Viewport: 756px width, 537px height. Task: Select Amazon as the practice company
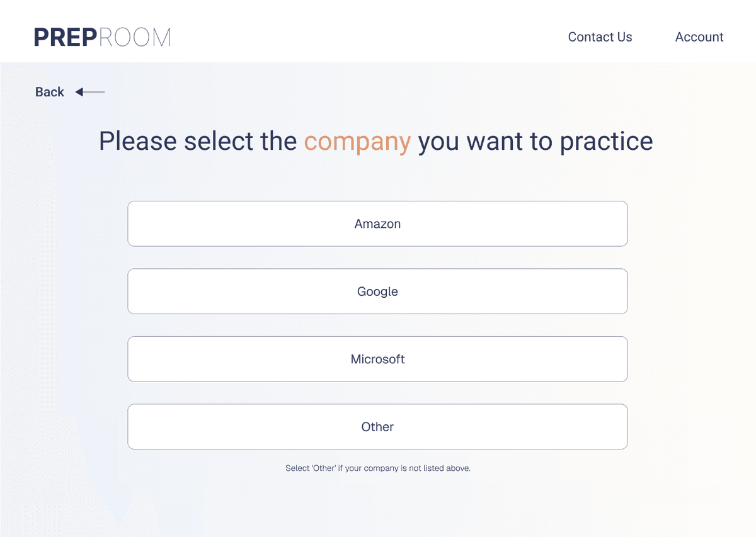point(377,223)
